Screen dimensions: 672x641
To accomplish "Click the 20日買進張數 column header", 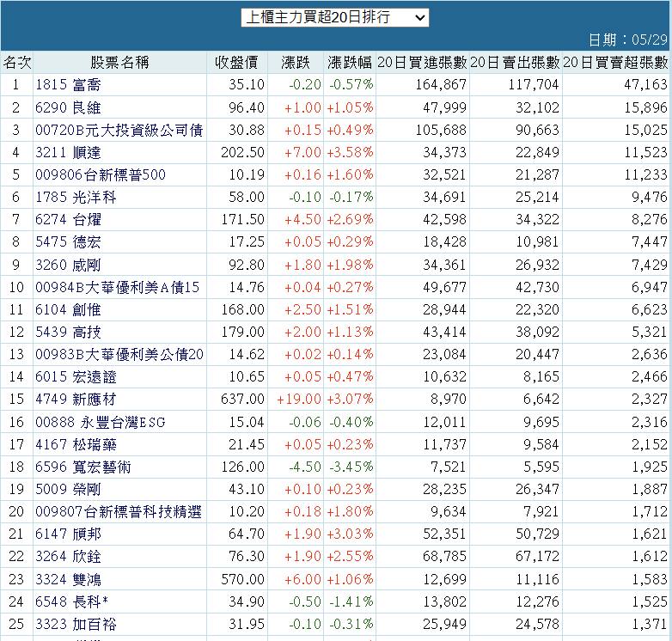I will pos(422,63).
